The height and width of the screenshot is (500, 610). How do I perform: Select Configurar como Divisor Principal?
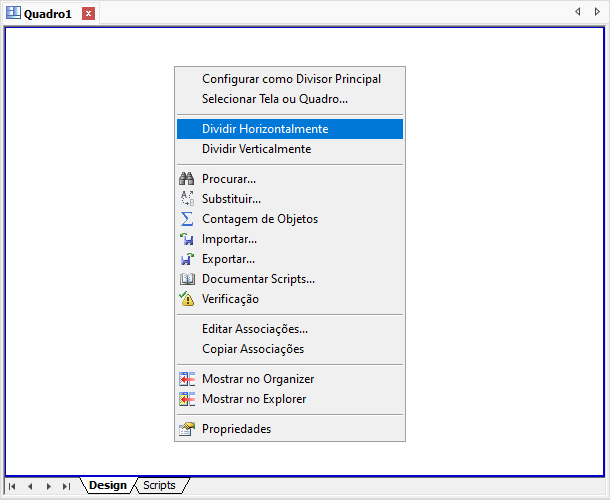tap(291, 79)
